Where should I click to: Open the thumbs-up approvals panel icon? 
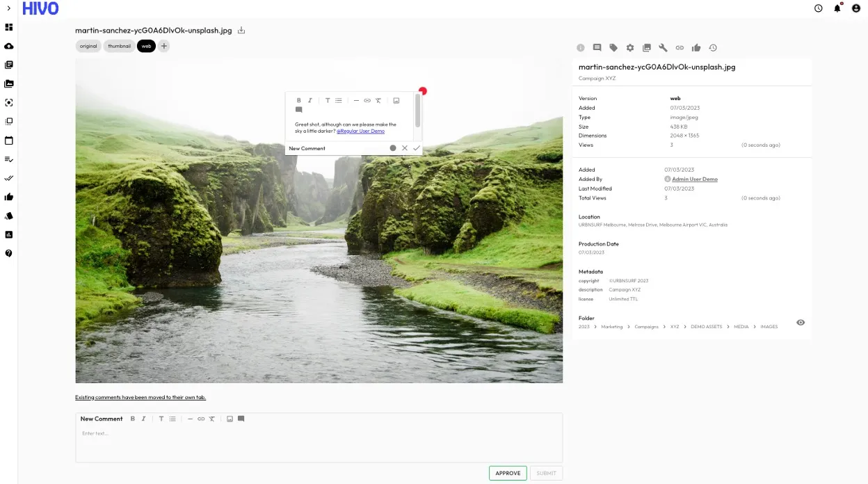(x=696, y=48)
